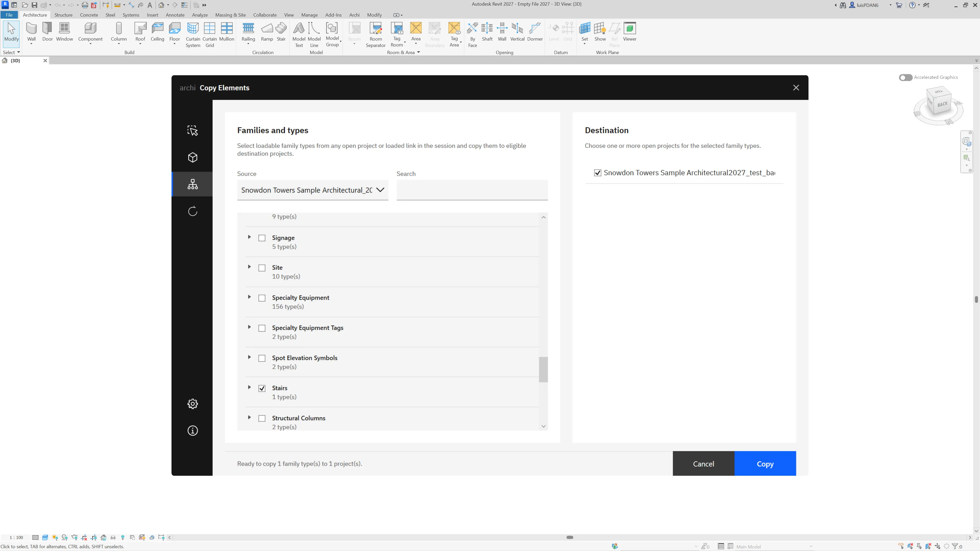Click the Ceiling tool
The image size is (980, 551).
pos(157,32)
